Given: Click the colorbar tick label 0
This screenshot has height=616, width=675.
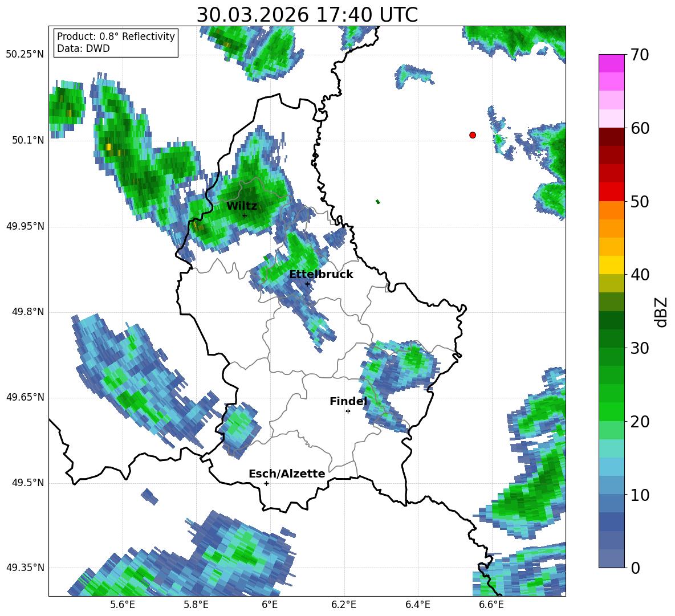Looking at the screenshot, I should (635, 568).
